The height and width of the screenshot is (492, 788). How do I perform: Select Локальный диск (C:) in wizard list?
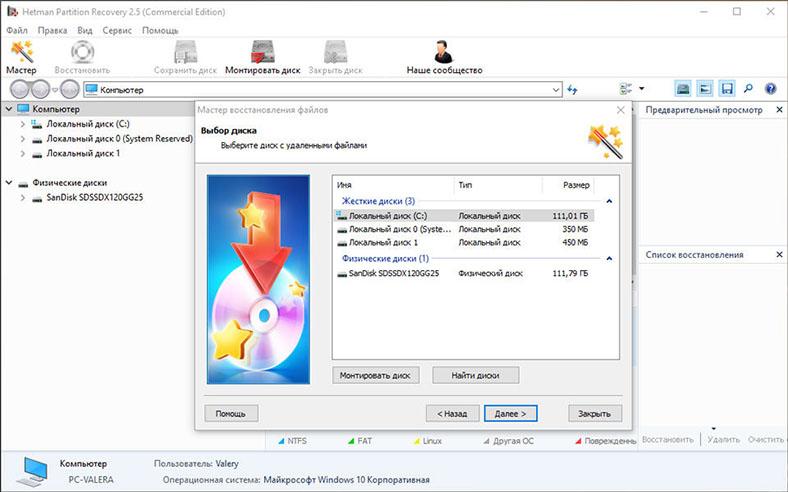point(464,216)
